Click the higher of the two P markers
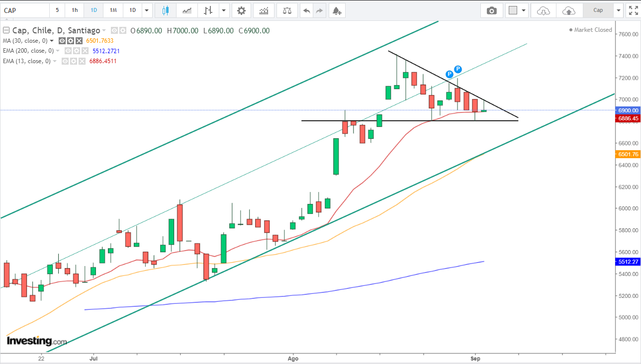The image size is (641, 364). click(x=458, y=70)
